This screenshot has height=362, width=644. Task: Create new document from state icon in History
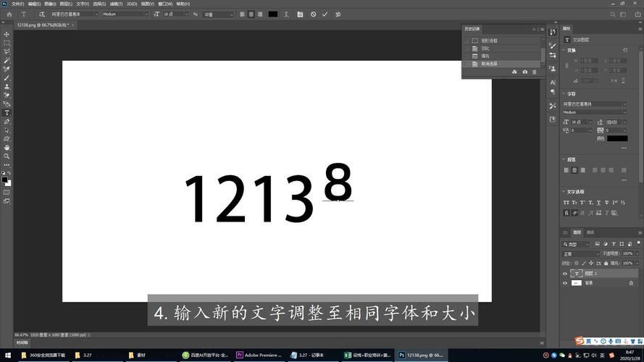point(514,72)
